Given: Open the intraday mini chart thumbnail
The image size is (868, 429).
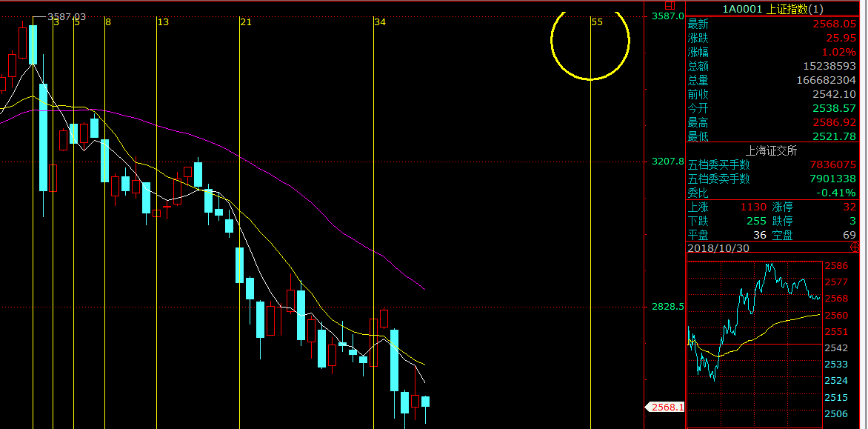Looking at the screenshot, I should point(754,343).
